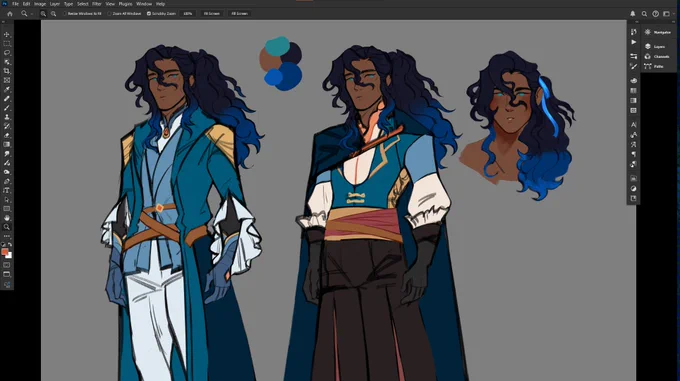The image size is (680, 381).
Task: Click the Fill Screen button
Action: [239, 14]
